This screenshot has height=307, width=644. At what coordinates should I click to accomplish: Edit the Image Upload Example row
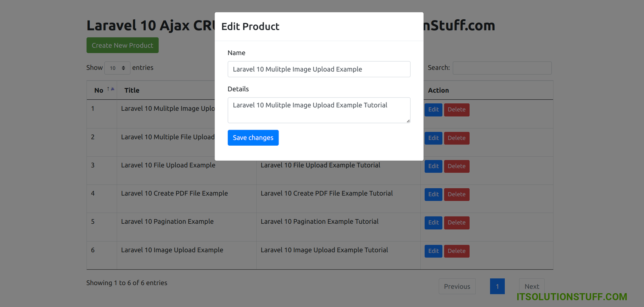coord(433,251)
